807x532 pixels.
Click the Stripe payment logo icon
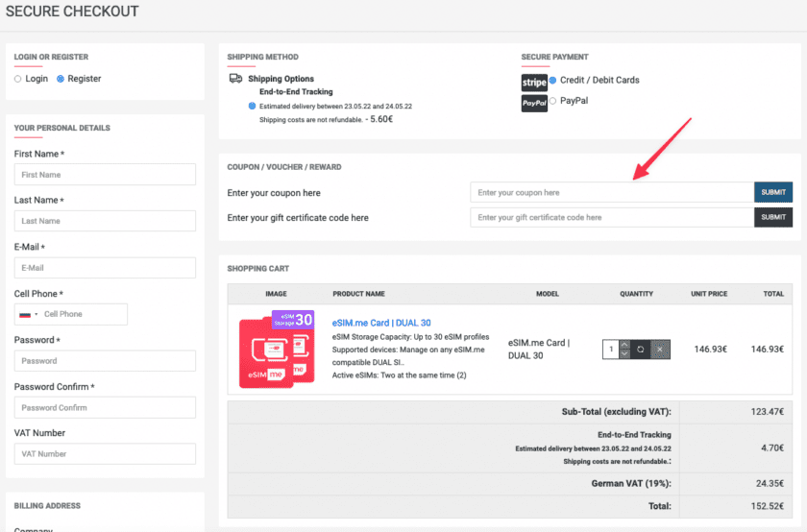coord(534,82)
